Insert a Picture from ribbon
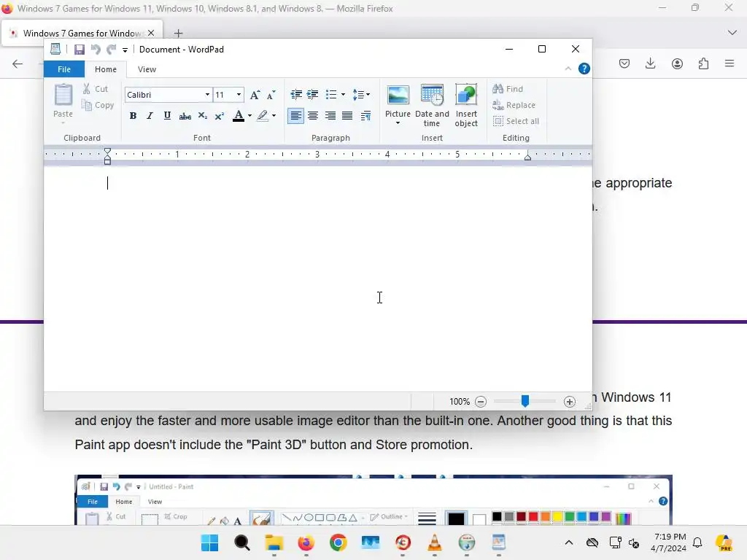Image resolution: width=747 pixels, height=560 pixels. (x=398, y=101)
